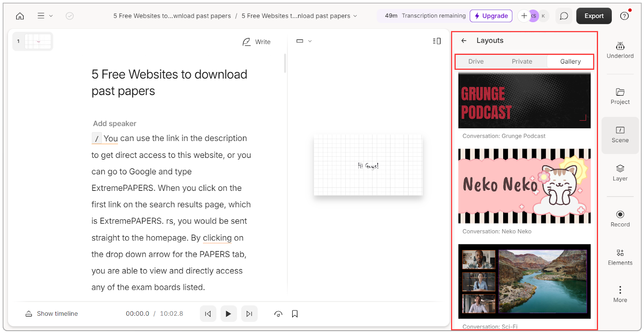Click the slash scene marker in script

(x=97, y=139)
